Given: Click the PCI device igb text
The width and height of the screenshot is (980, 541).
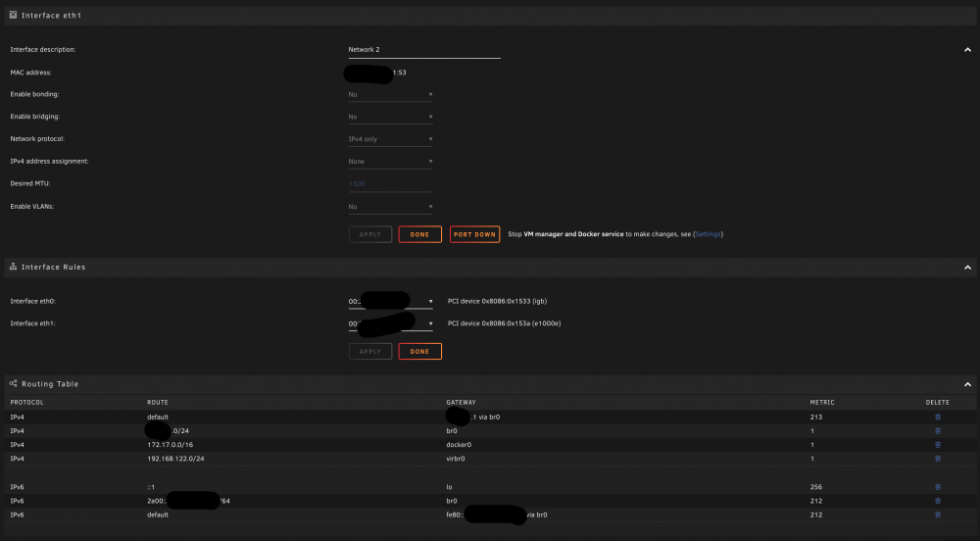Looking at the screenshot, I should (498, 301).
